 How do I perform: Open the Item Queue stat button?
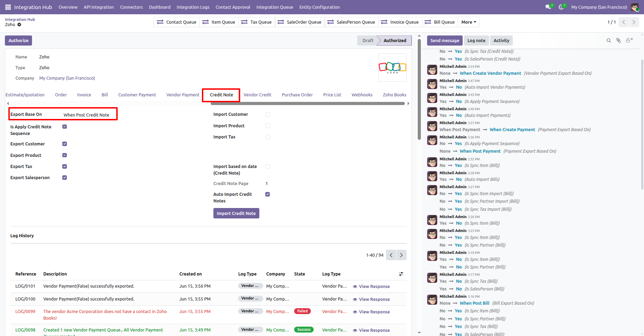click(219, 22)
